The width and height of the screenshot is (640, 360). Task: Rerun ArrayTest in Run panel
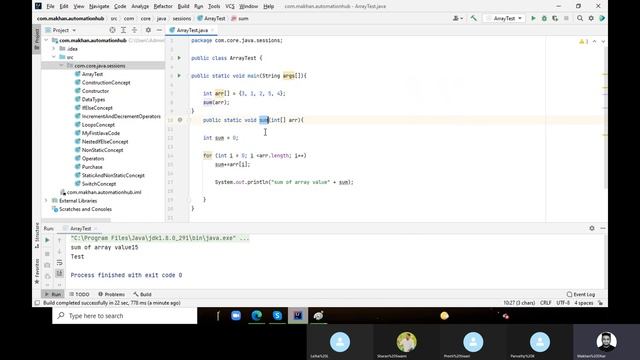point(47,240)
